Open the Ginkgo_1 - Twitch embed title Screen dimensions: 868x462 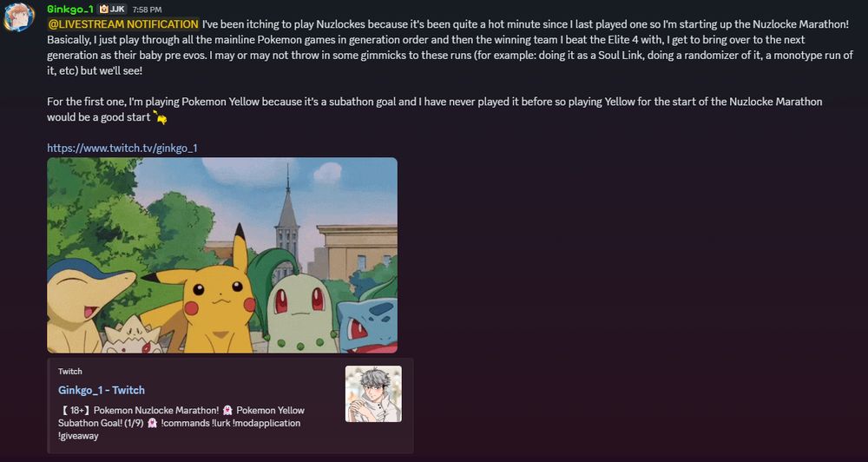coord(102,390)
